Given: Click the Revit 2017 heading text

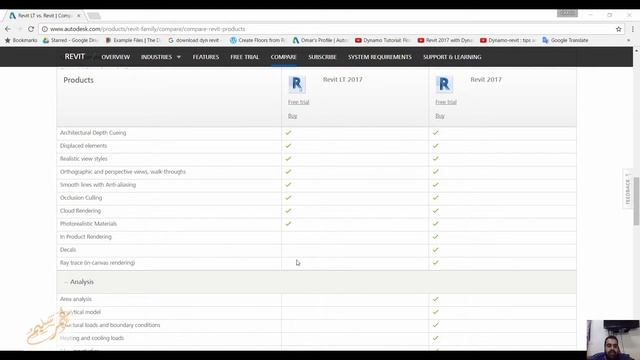Looking at the screenshot, I should pyautogui.click(x=486, y=80).
